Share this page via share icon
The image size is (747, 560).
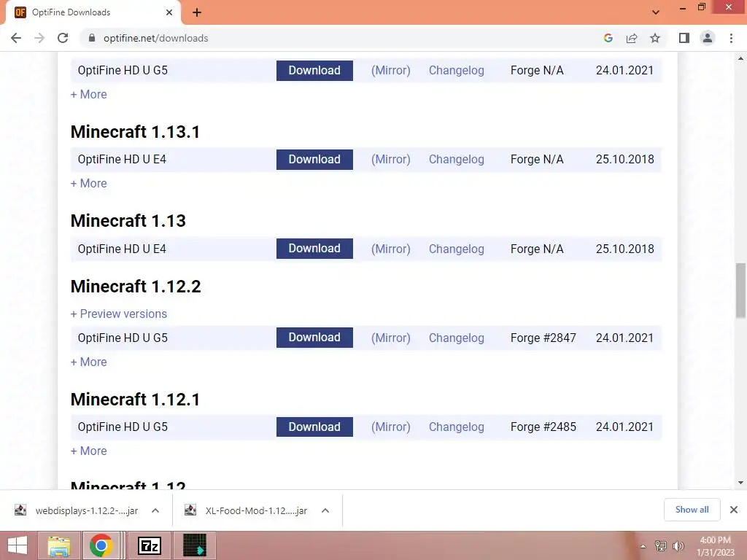point(632,38)
